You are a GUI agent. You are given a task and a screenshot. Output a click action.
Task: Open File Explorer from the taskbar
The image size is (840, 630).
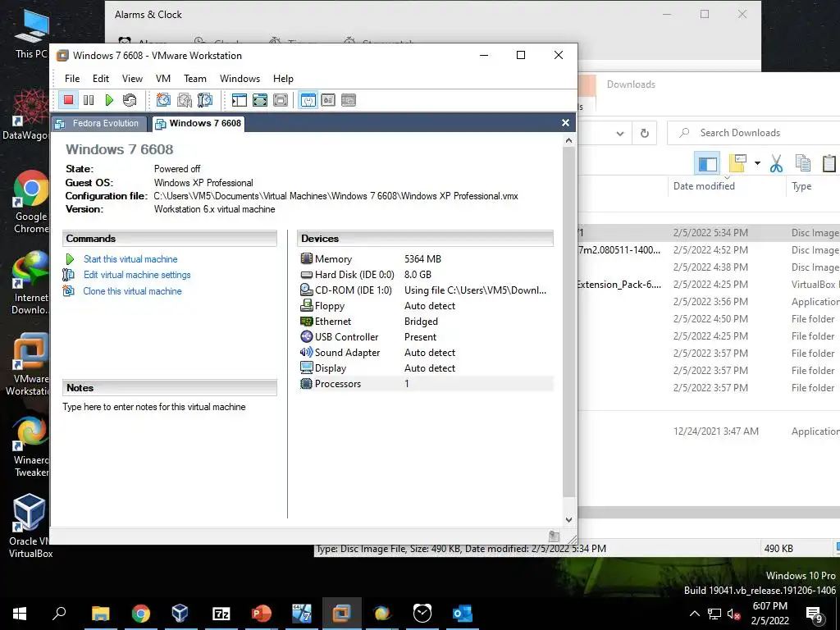tap(101, 614)
